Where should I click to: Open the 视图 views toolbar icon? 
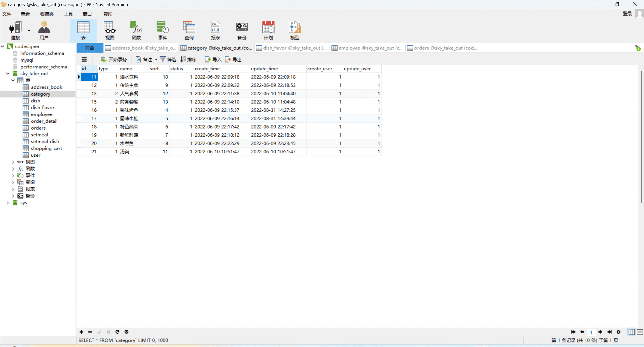click(x=110, y=30)
